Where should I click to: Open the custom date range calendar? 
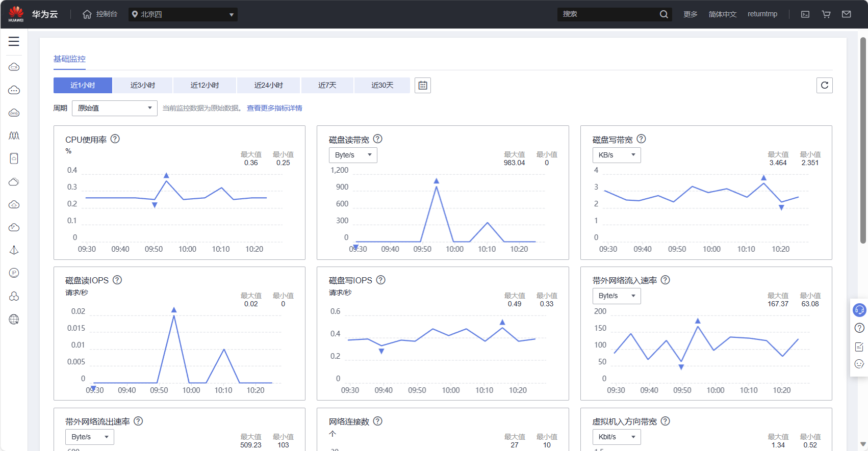[423, 85]
